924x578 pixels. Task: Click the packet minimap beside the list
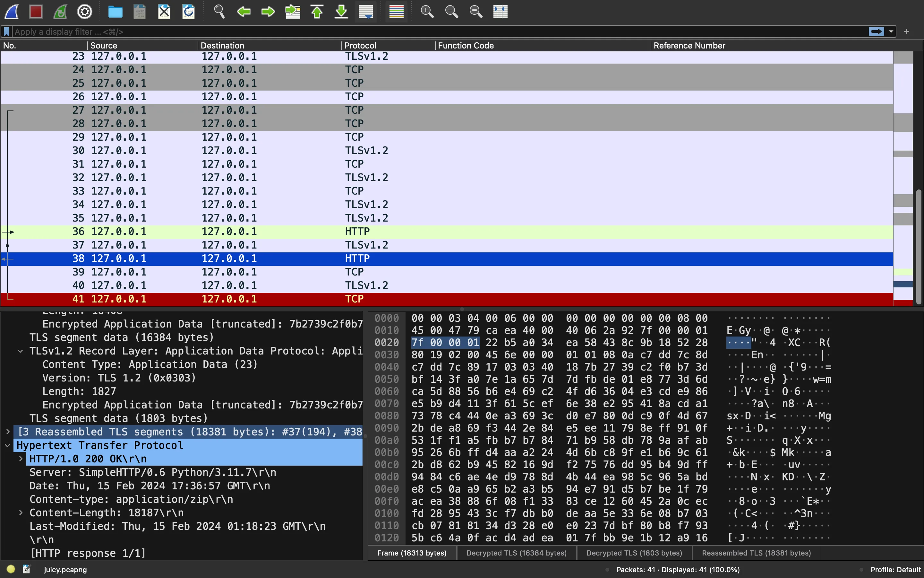[903, 179]
